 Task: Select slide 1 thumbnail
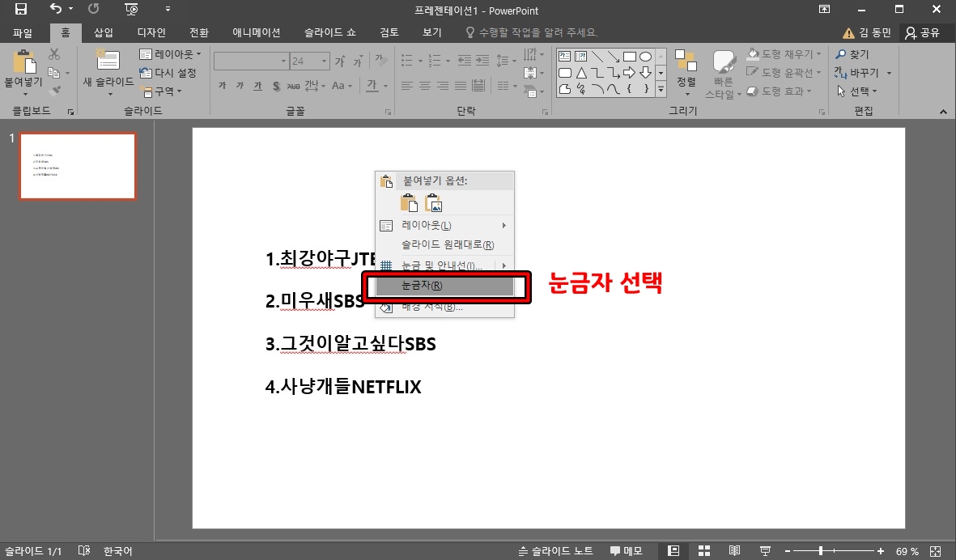point(78,167)
